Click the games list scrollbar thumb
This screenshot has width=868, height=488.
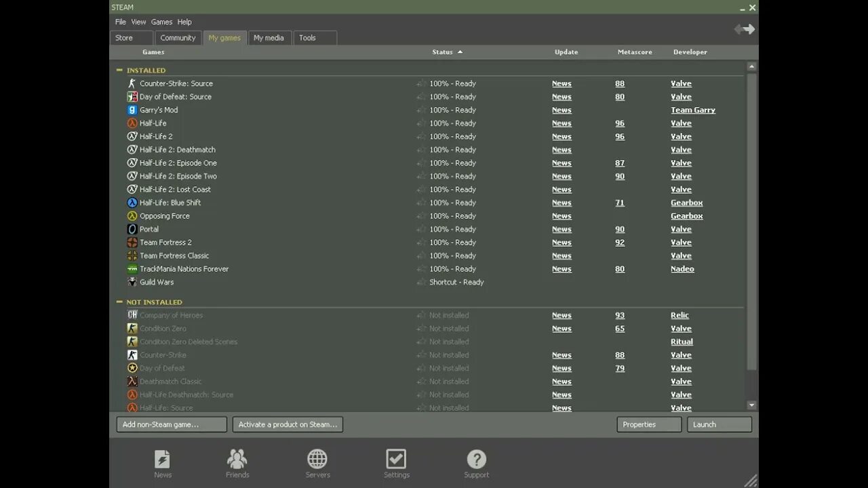tap(751, 221)
